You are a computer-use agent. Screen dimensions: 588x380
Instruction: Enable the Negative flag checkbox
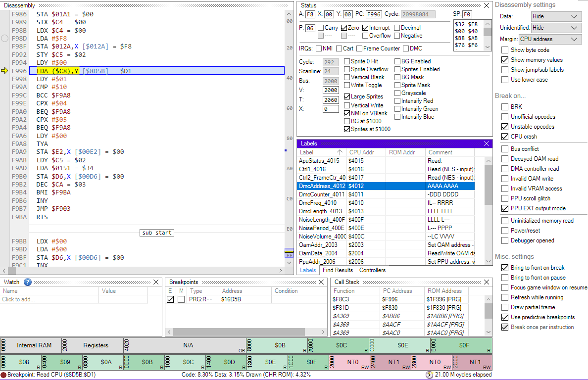tap(397, 36)
